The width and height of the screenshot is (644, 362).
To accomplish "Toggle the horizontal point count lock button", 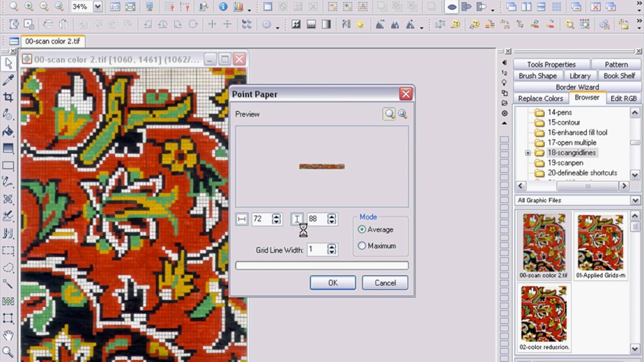I will pyautogui.click(x=242, y=219).
